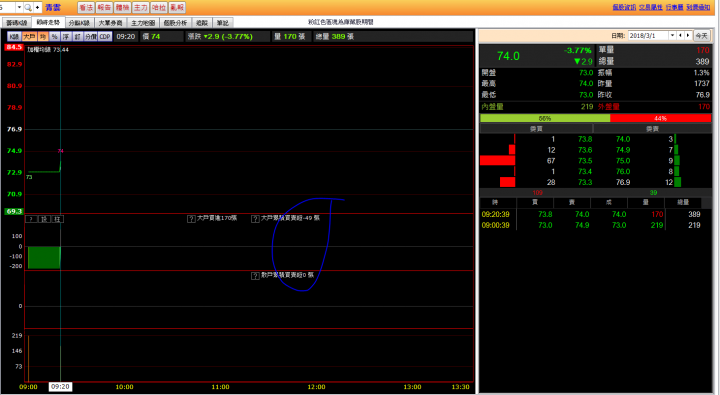Select the 即時走勢 tab
The image size is (720, 395).
click(48, 22)
